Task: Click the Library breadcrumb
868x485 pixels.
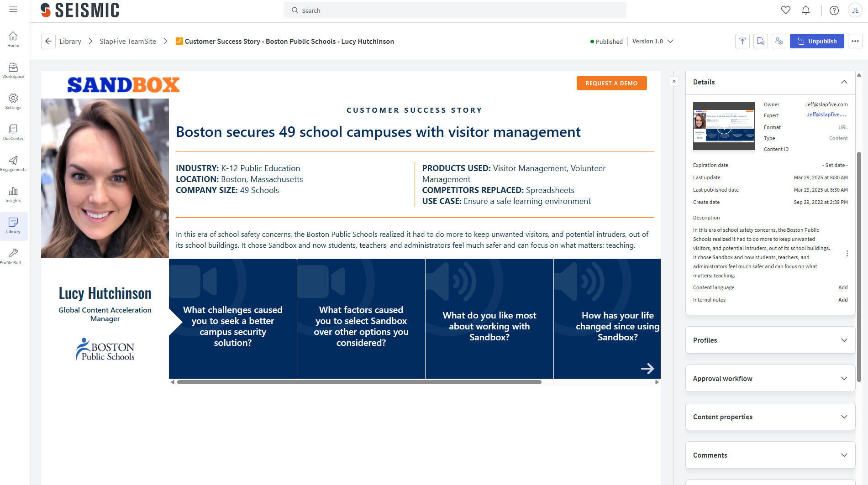Action: (70, 41)
